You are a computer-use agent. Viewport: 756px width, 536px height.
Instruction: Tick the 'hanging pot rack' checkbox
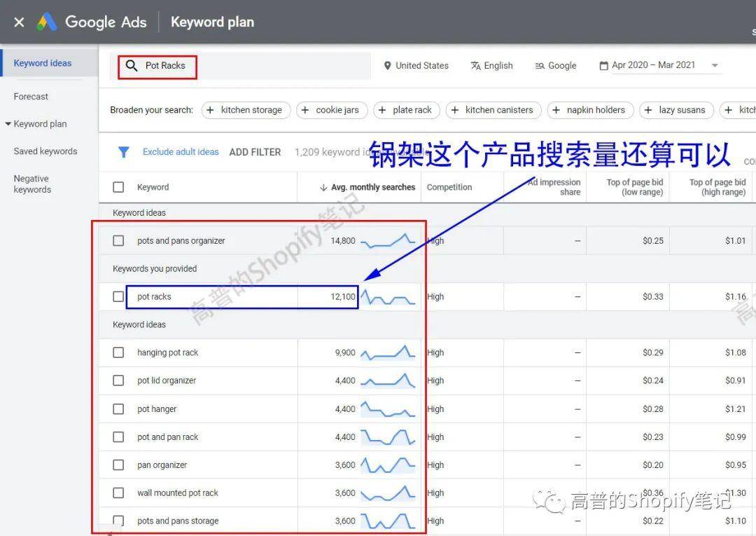(x=118, y=352)
